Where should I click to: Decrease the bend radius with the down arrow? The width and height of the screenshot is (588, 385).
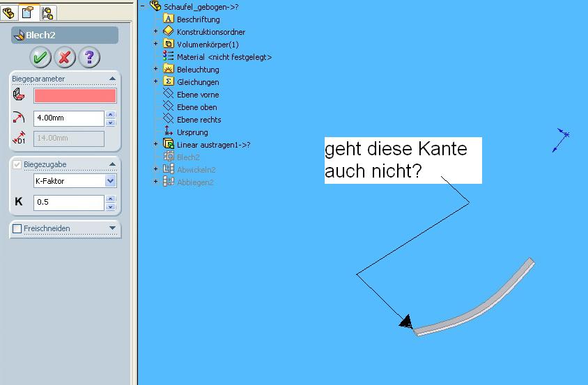pyautogui.click(x=111, y=123)
